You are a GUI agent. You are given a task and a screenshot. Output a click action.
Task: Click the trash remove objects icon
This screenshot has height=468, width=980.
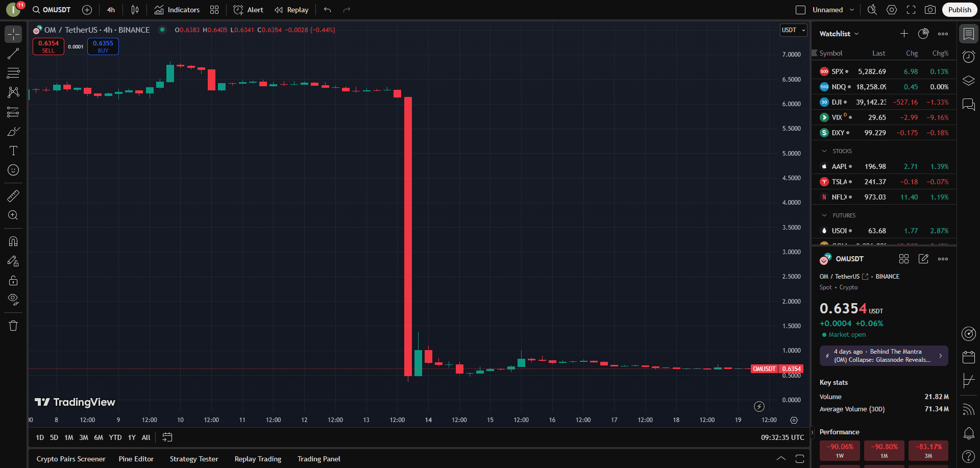(13, 326)
